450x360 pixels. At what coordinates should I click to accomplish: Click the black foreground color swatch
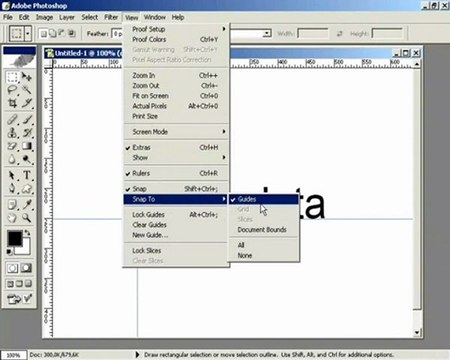pos(15,238)
